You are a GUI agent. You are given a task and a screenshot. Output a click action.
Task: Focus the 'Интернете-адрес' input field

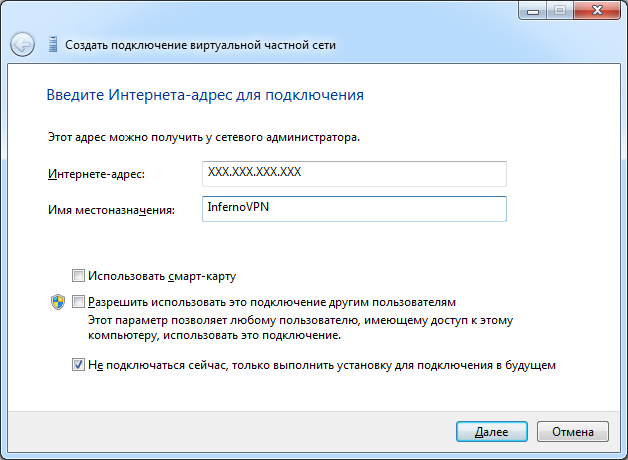click(354, 174)
